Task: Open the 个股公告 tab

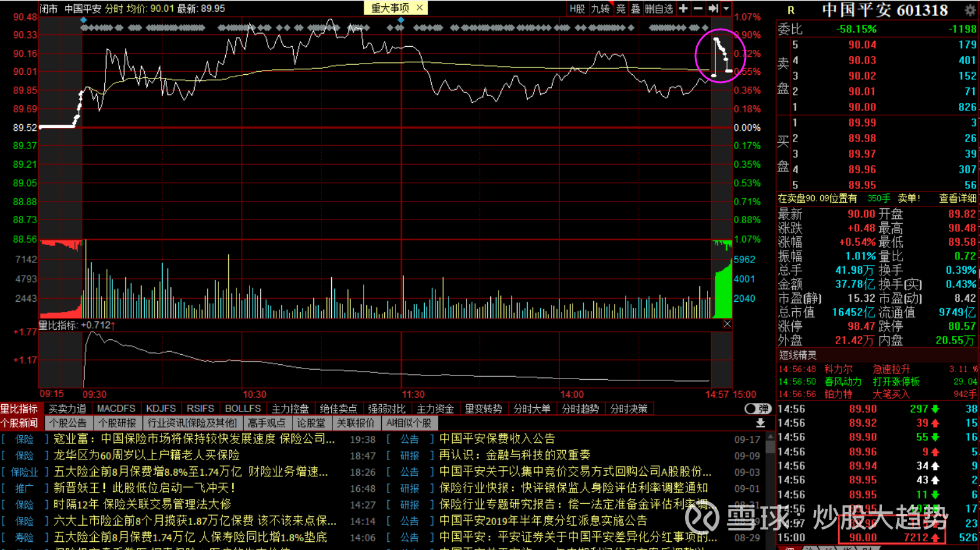Action: click(69, 423)
